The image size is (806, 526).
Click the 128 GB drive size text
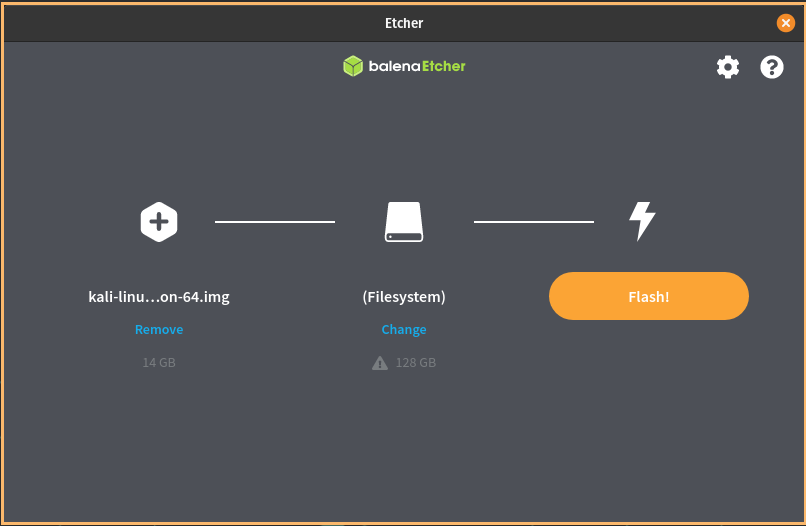point(414,362)
